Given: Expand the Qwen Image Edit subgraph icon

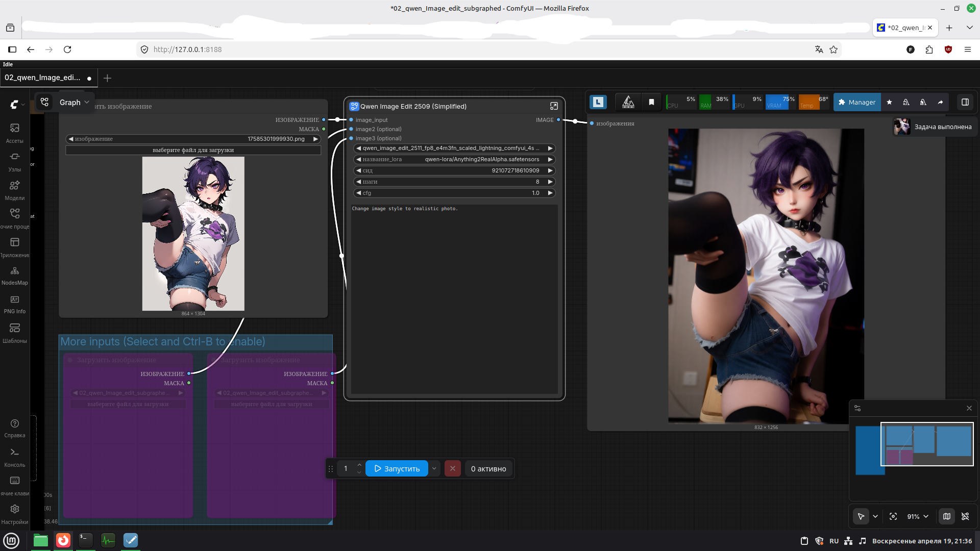Looking at the screenshot, I should (x=554, y=106).
